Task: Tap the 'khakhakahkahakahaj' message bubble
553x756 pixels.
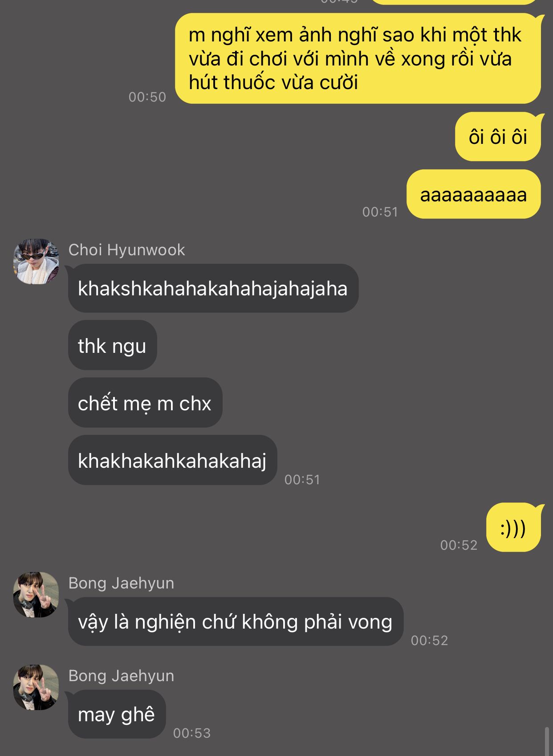Action: pos(172,460)
